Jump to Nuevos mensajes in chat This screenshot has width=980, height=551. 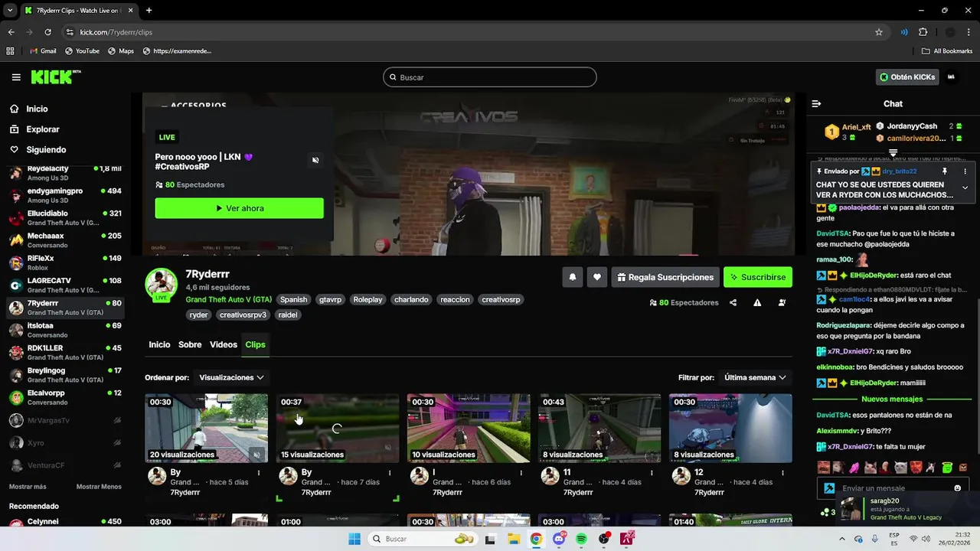892,399
